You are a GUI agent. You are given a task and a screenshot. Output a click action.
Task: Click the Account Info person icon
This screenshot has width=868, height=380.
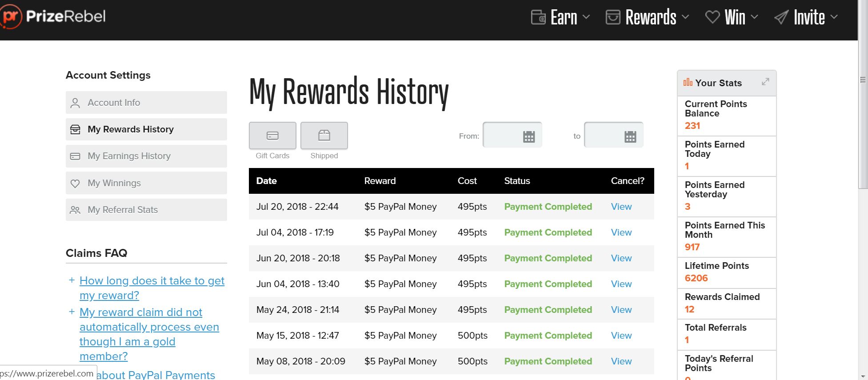click(75, 103)
